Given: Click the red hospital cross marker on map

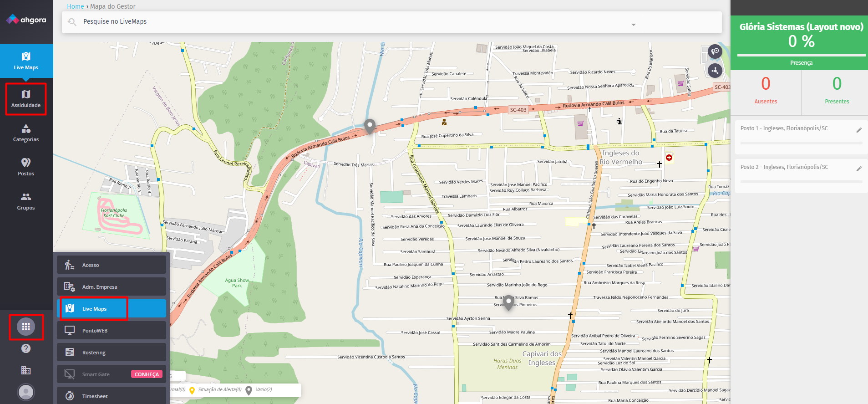Looking at the screenshot, I should [x=669, y=158].
